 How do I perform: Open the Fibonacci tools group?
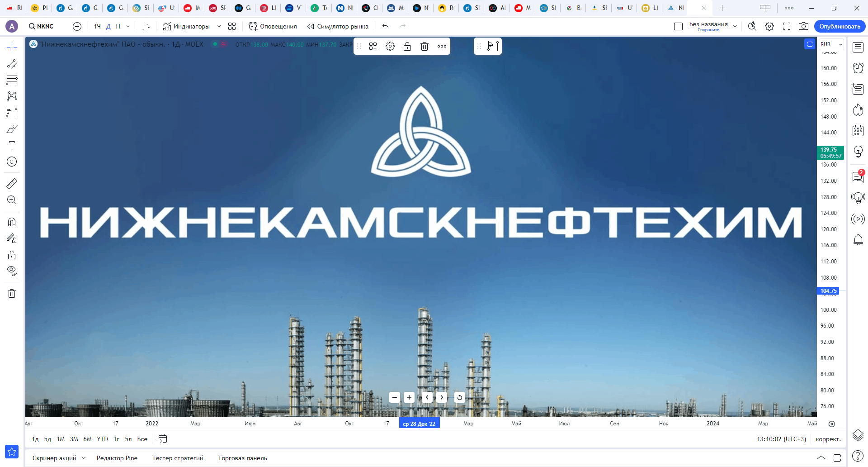(12, 80)
